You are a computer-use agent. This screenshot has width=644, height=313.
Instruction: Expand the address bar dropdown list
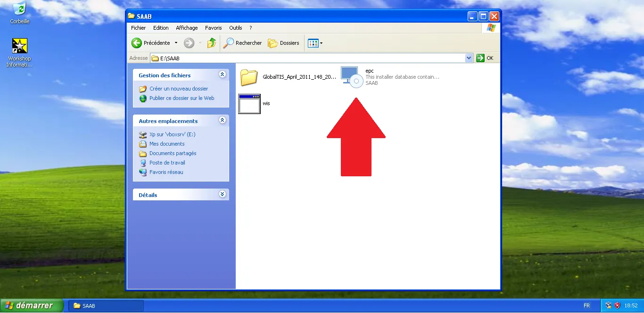(469, 58)
